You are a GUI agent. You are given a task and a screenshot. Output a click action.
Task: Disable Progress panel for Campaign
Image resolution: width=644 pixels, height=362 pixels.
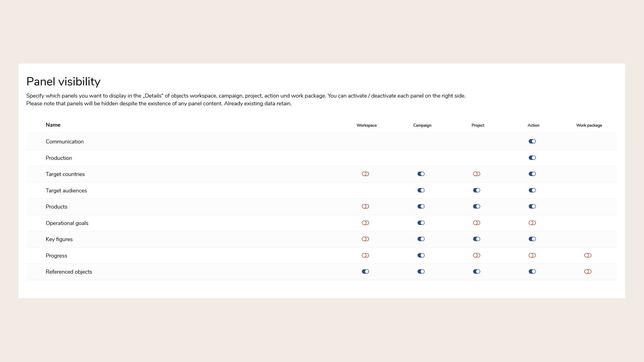pos(421,255)
